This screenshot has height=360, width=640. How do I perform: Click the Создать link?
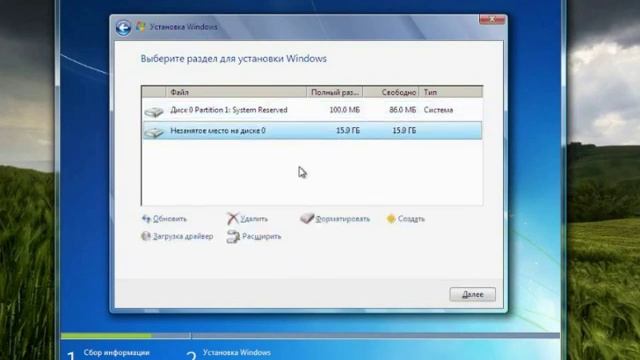[411, 219]
